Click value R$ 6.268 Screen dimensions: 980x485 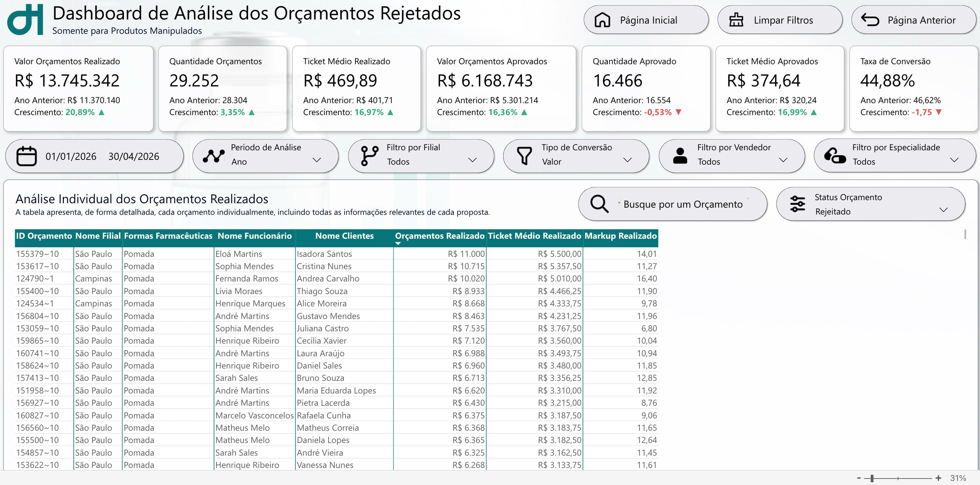coord(468,465)
